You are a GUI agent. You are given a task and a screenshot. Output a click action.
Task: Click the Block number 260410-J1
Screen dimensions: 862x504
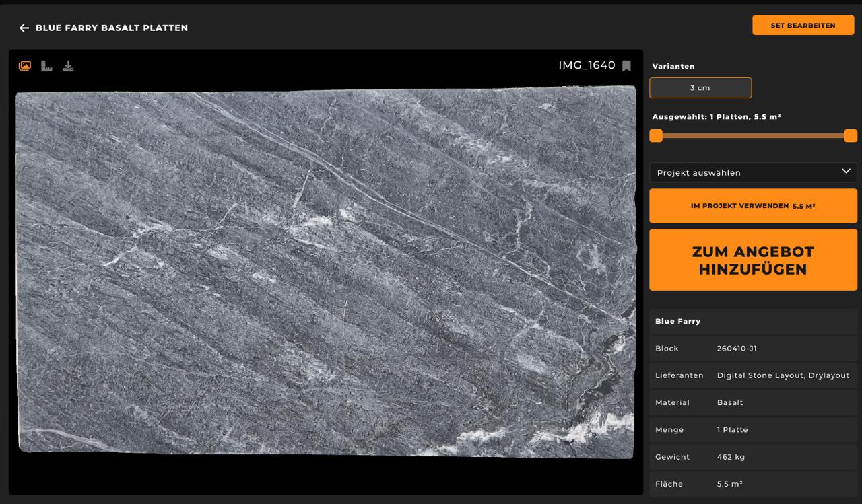(x=737, y=349)
